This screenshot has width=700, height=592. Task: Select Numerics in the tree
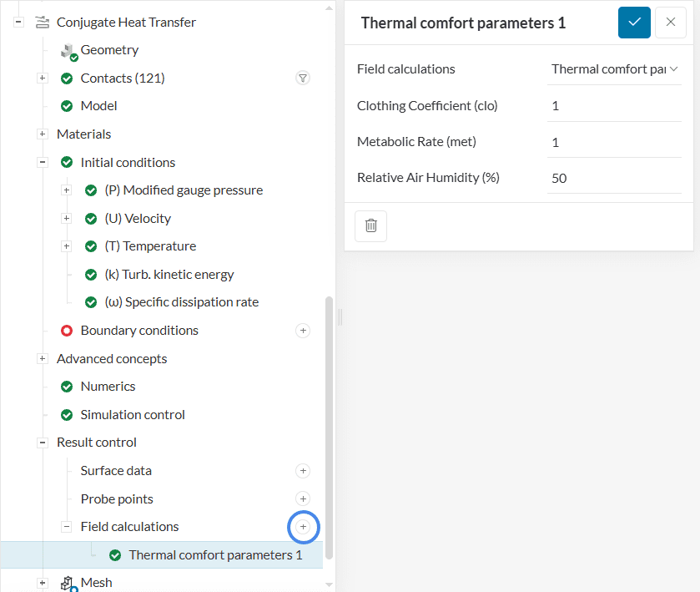(108, 387)
